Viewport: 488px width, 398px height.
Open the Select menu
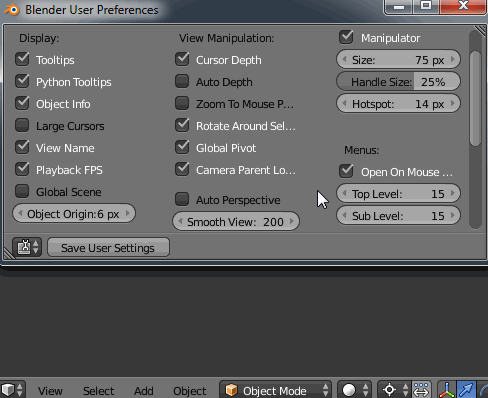click(x=99, y=390)
